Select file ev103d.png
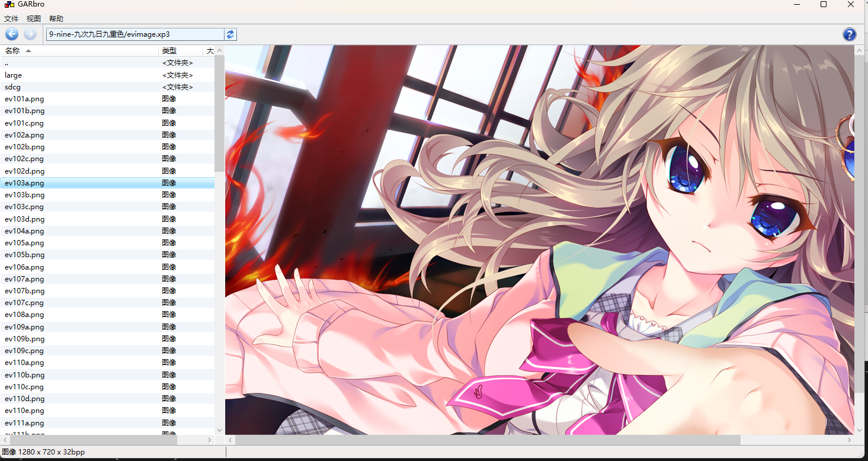 (107, 219)
